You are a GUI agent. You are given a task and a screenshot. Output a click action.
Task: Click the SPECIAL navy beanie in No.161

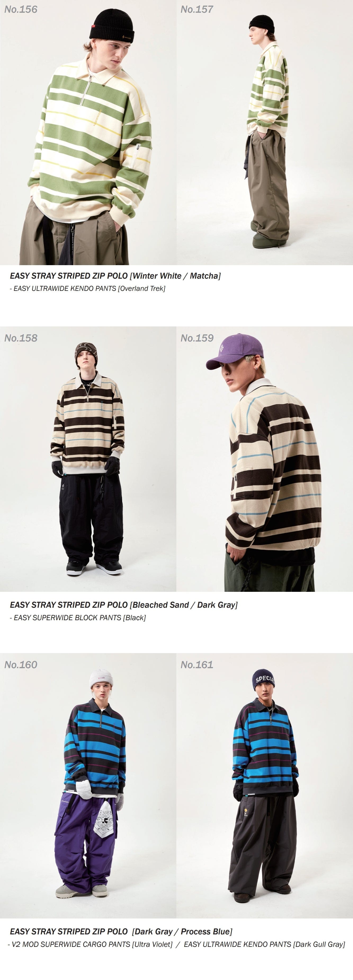[264, 680]
